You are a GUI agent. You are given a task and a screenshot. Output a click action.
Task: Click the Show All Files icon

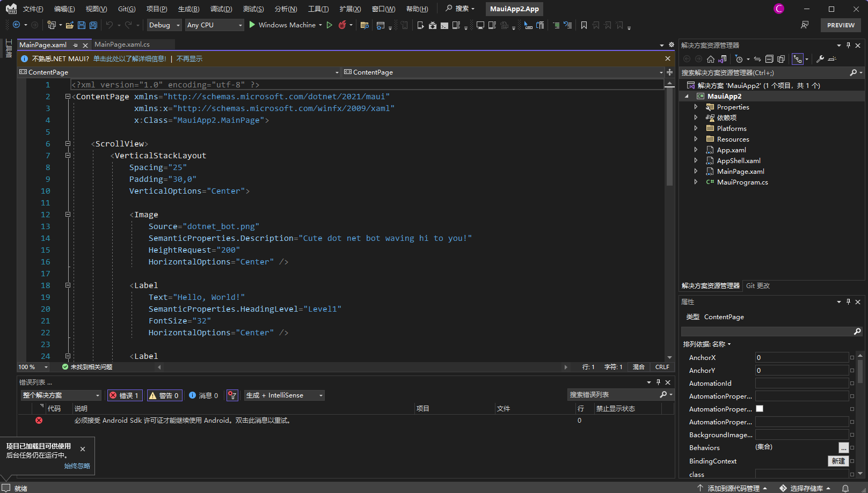781,59
